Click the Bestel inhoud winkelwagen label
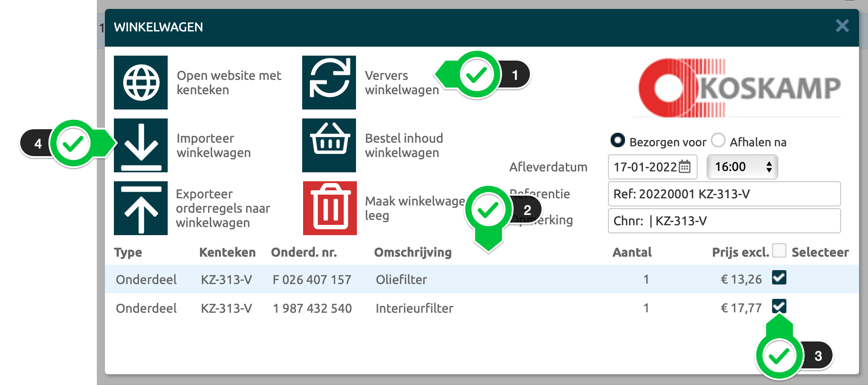Image resolution: width=868 pixels, height=385 pixels. pyautogui.click(x=404, y=145)
